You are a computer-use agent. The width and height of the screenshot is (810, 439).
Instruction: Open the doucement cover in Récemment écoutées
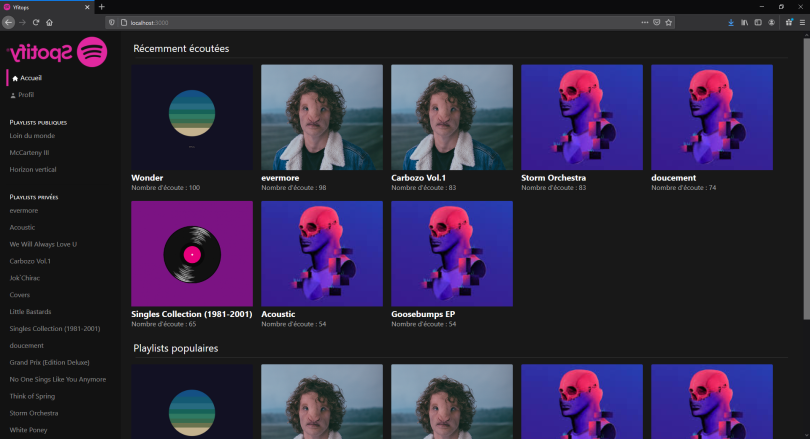712,117
